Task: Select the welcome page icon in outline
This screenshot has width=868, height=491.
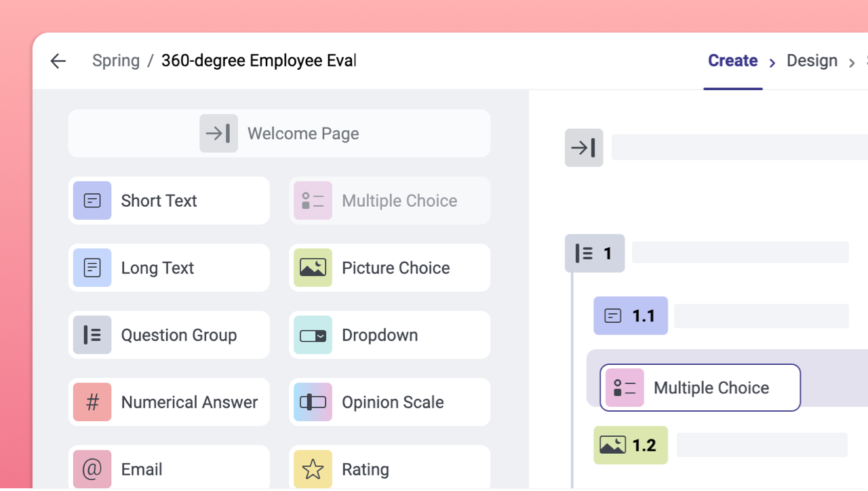Action: [584, 148]
